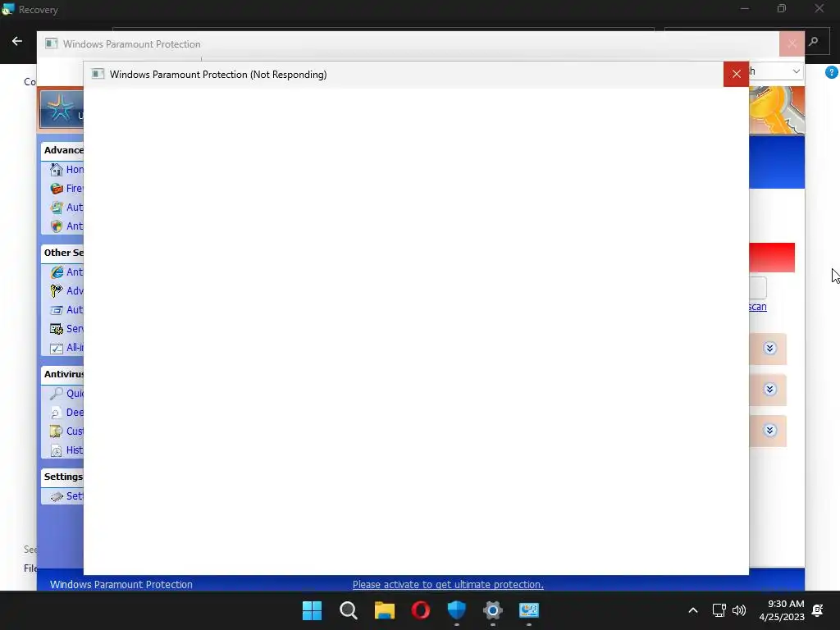This screenshot has height=630, width=840.
Task: Select the 'Antivirus' sidebar section header
Action: (x=63, y=374)
